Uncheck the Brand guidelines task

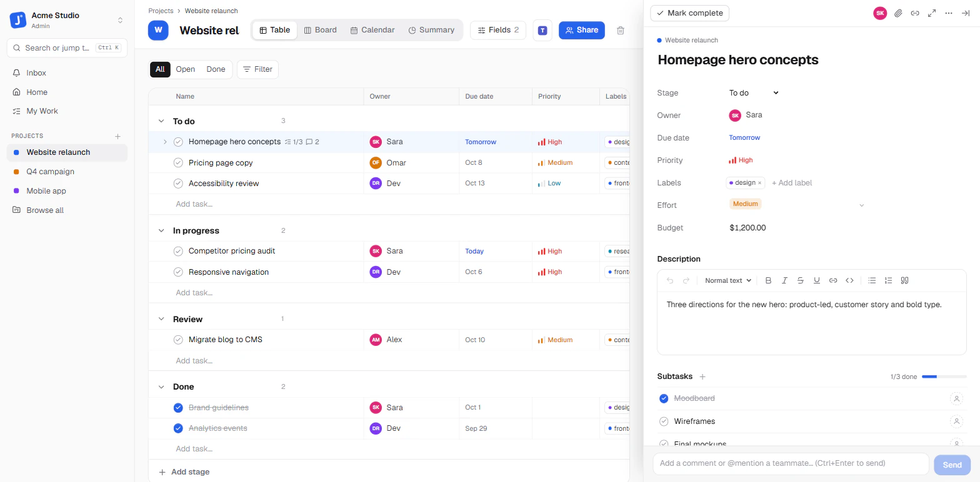178,408
